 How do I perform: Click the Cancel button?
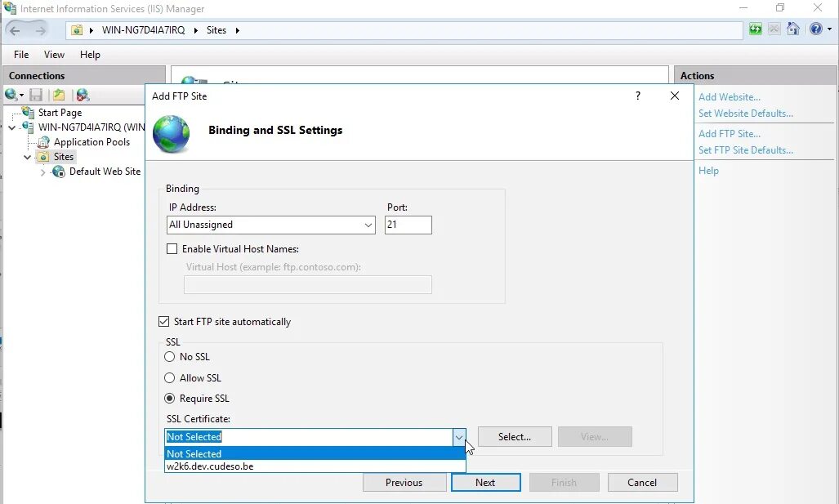(642, 483)
